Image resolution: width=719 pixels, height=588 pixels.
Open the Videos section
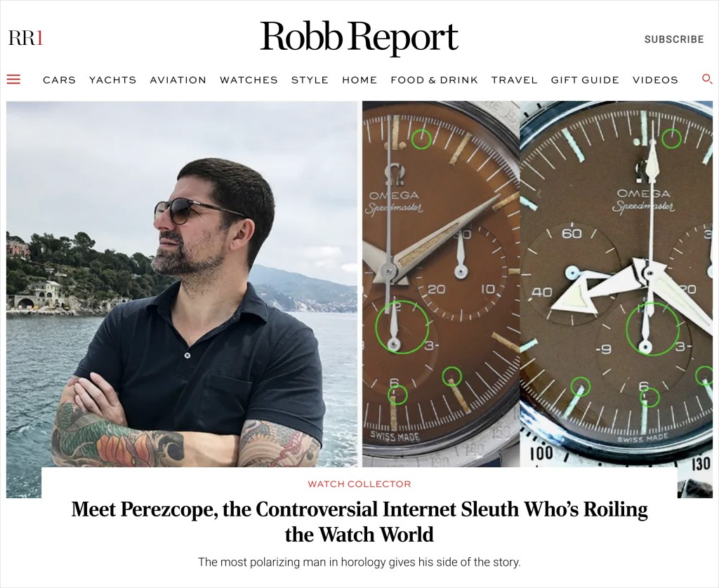click(655, 80)
